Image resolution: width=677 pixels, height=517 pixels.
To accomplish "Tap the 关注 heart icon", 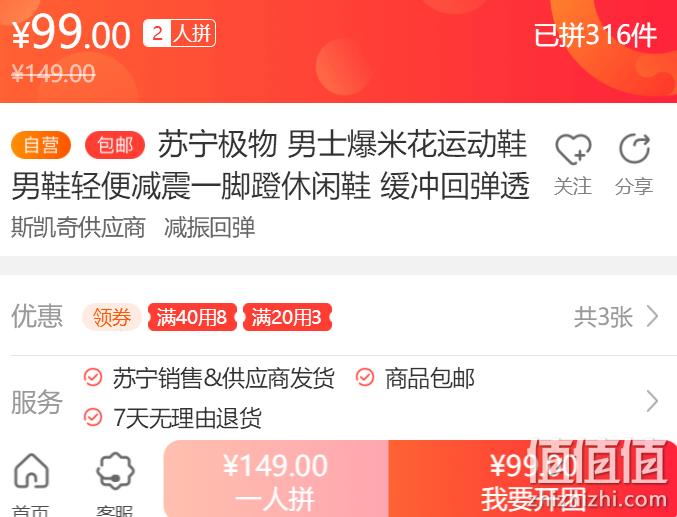I will tap(573, 149).
